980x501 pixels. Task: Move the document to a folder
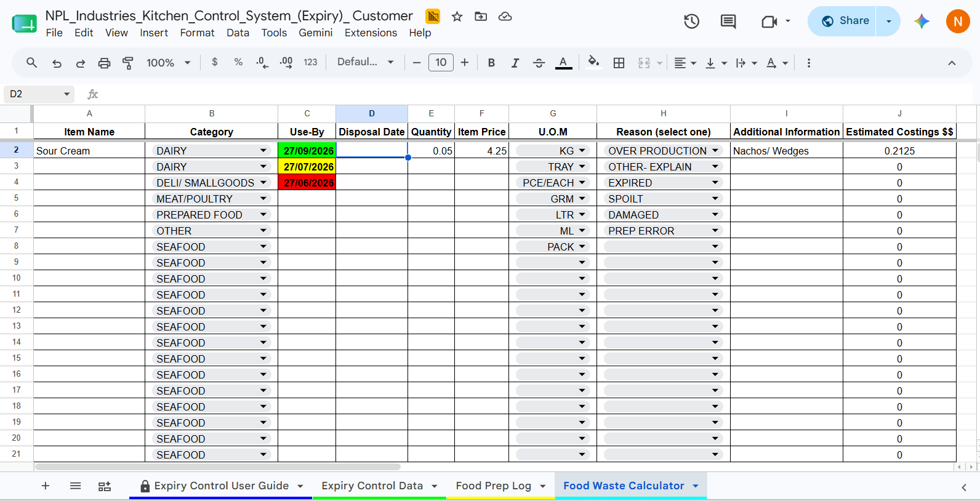tap(481, 17)
